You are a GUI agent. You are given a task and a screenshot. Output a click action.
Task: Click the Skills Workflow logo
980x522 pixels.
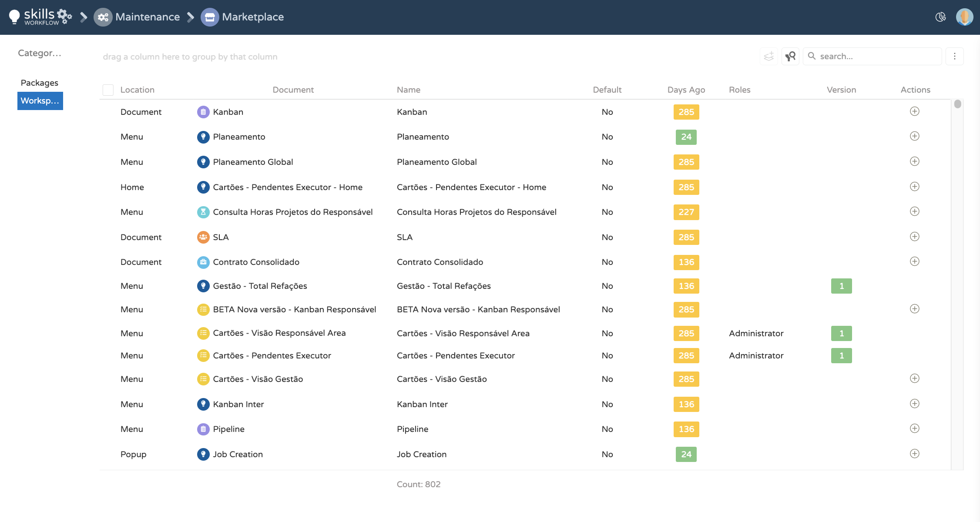pos(40,17)
